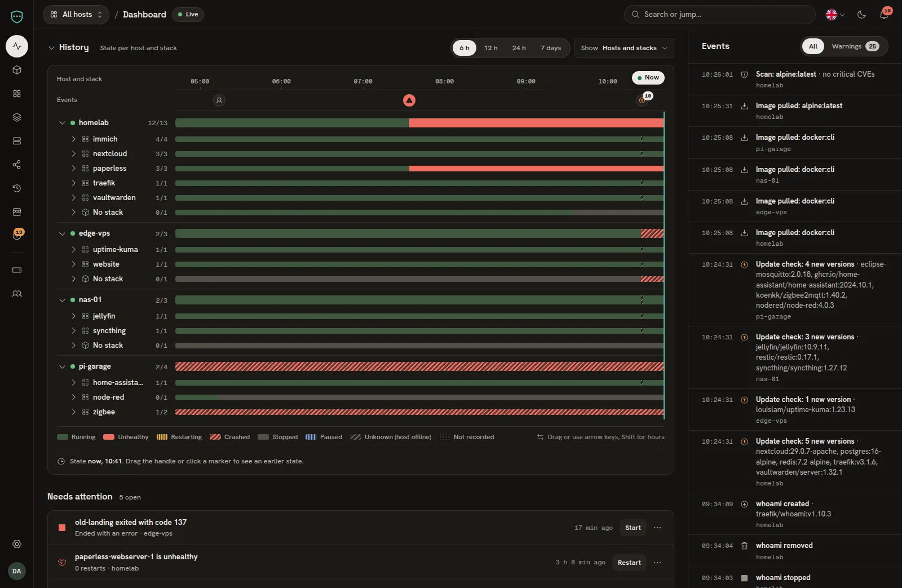This screenshot has width=902, height=588.
Task: Open the stacks layers sidebar icon
Action: (17, 117)
